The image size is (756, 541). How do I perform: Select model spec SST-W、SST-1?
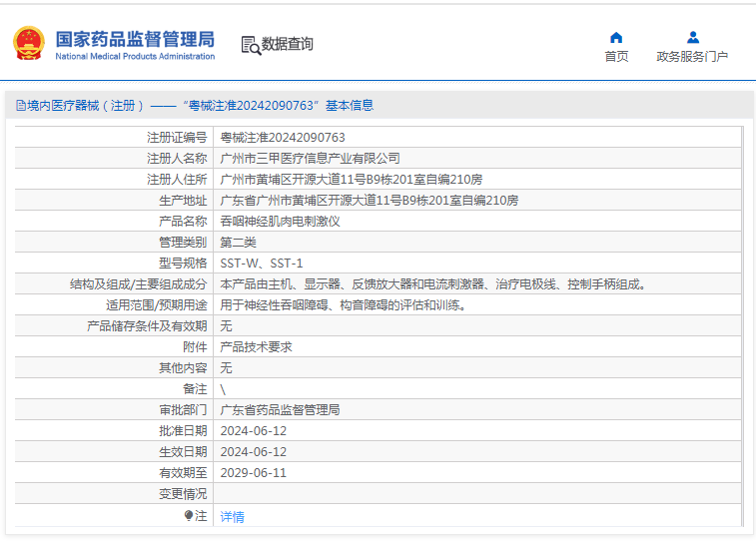coord(262,264)
